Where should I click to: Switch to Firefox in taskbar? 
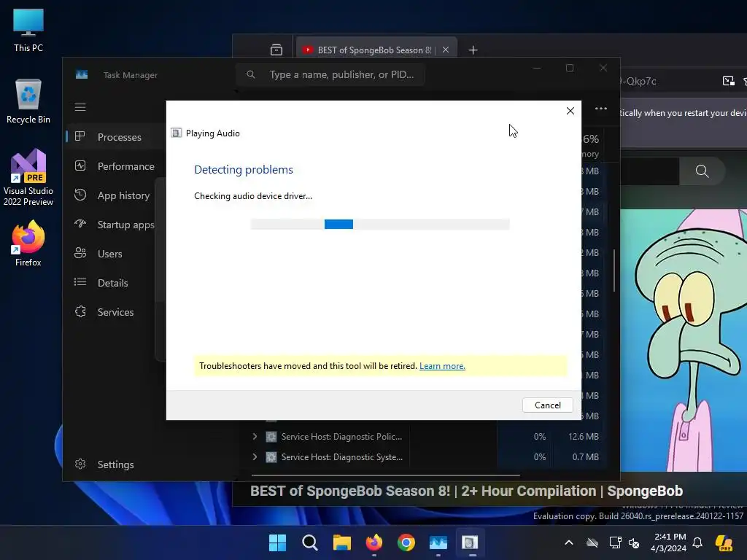[374, 542]
